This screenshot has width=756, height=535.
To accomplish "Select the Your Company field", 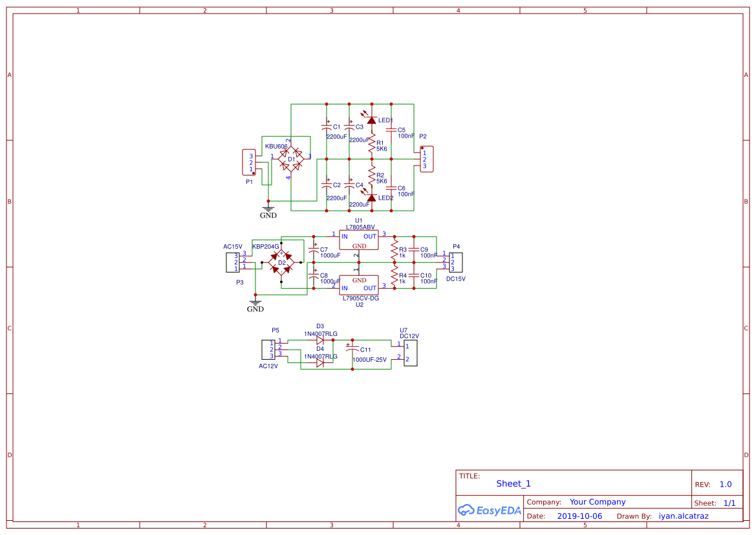I will tap(598, 502).
